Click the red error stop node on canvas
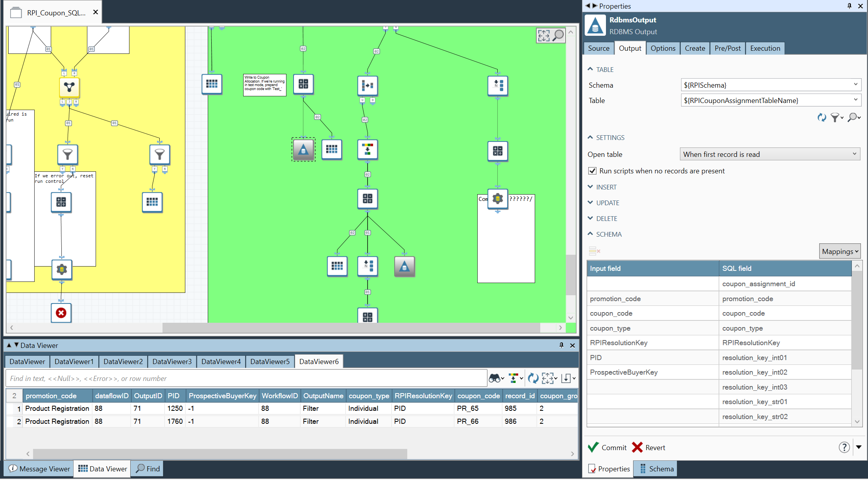The image size is (868, 480). click(61, 313)
